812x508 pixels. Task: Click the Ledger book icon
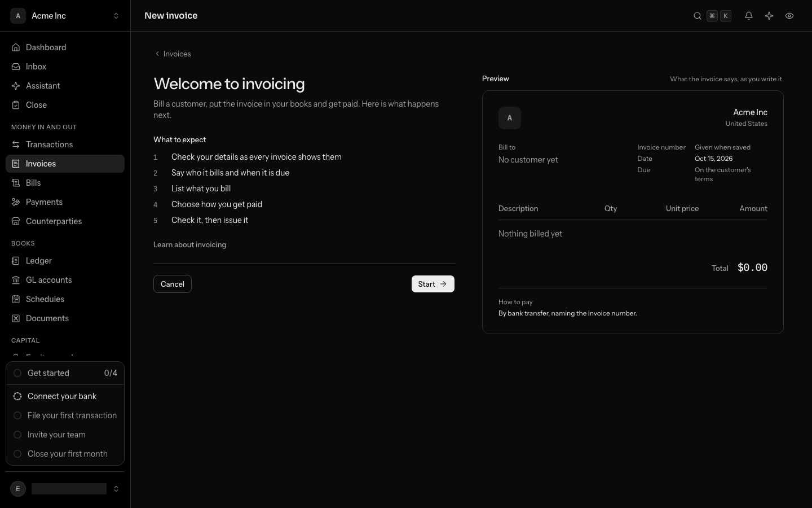pos(16,261)
